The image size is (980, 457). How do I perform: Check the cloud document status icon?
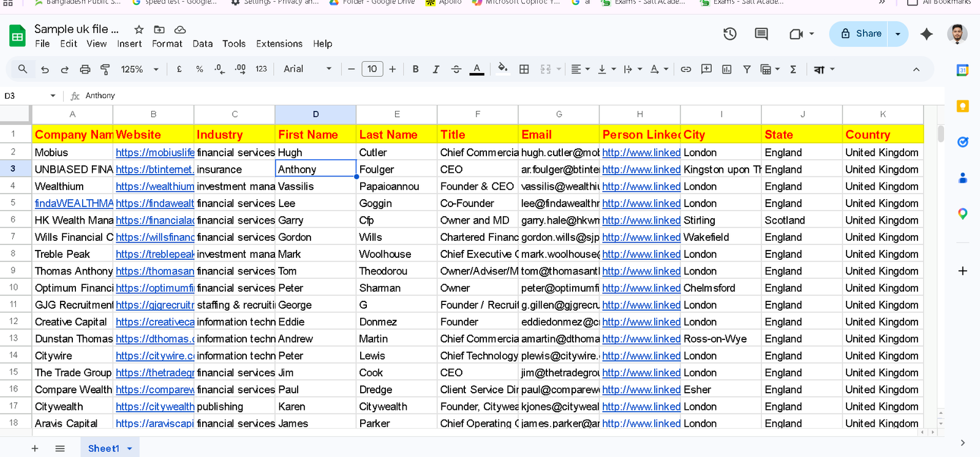(180, 29)
